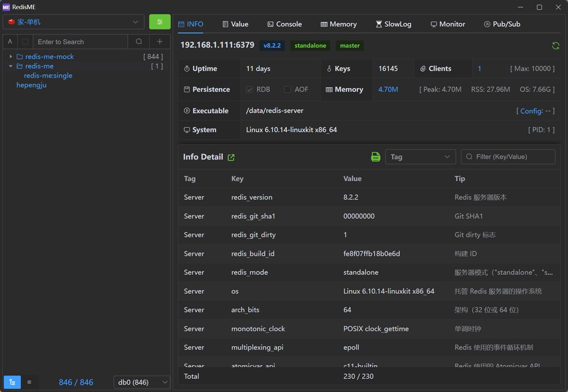Select the redis-me:single key
The image size is (568, 392).
(48, 75)
